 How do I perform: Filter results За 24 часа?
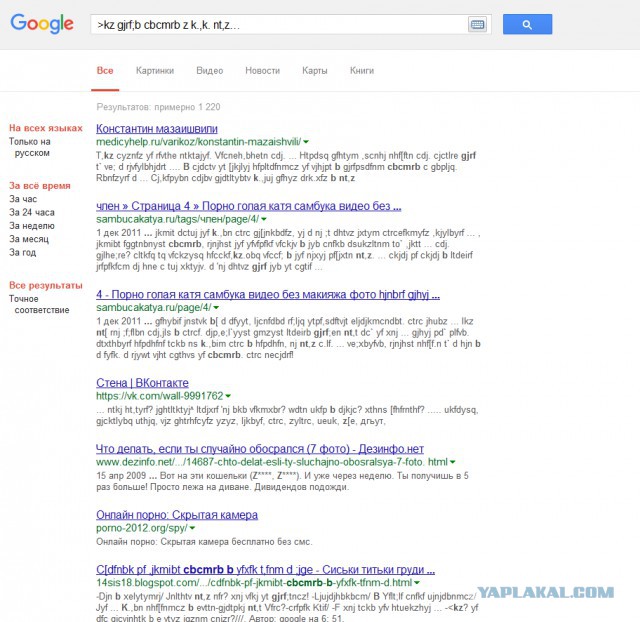point(32,213)
